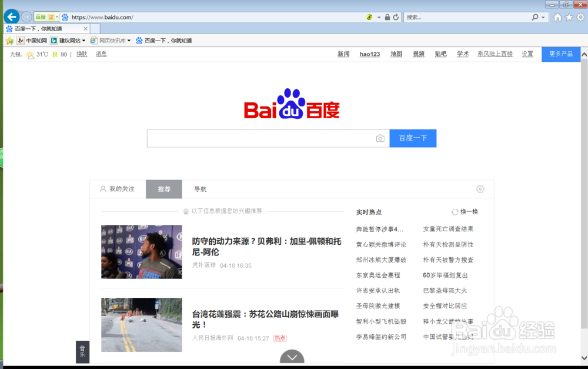This screenshot has height=369, width=588.
Task: Open hot topic 圣母院激光建模
Action: 378,306
